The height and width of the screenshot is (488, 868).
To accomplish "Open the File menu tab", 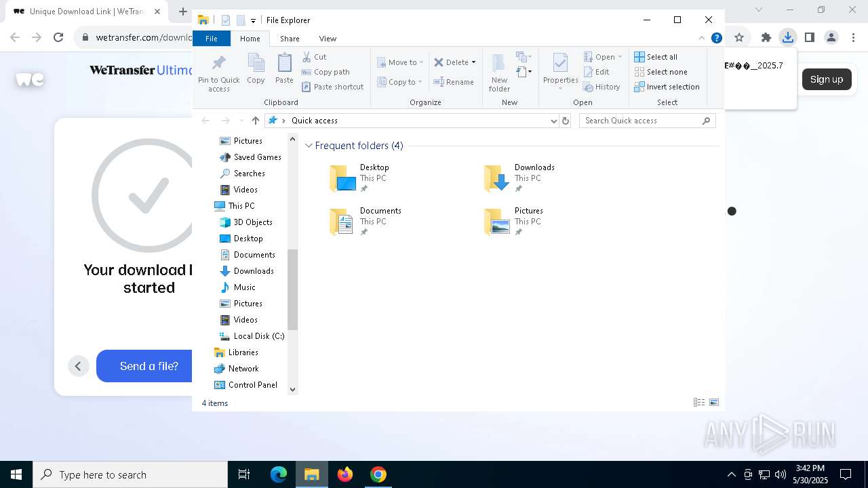I will point(212,39).
